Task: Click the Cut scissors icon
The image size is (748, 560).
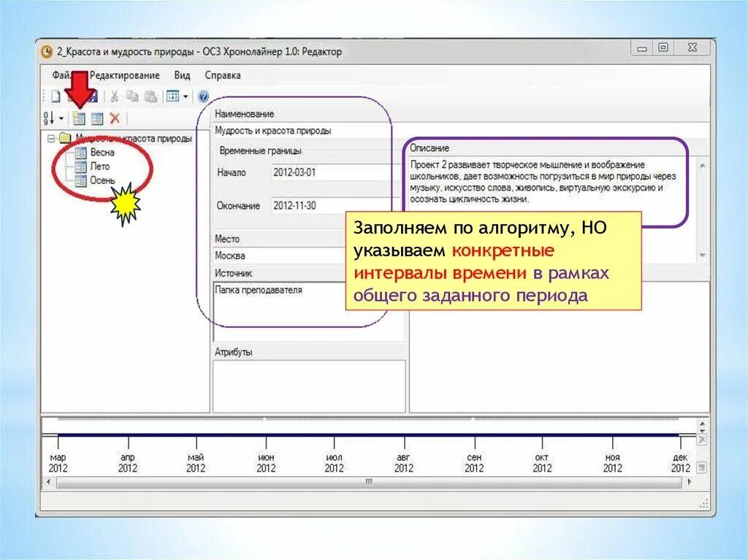Action: point(115,96)
